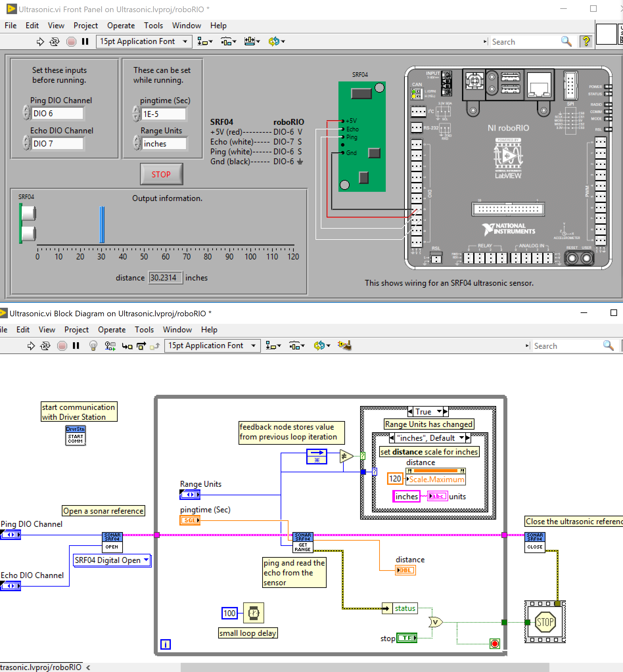The width and height of the screenshot is (623, 672).
Task: Open SRF04 Digital Open polymorphic selector
Action: [x=112, y=560]
